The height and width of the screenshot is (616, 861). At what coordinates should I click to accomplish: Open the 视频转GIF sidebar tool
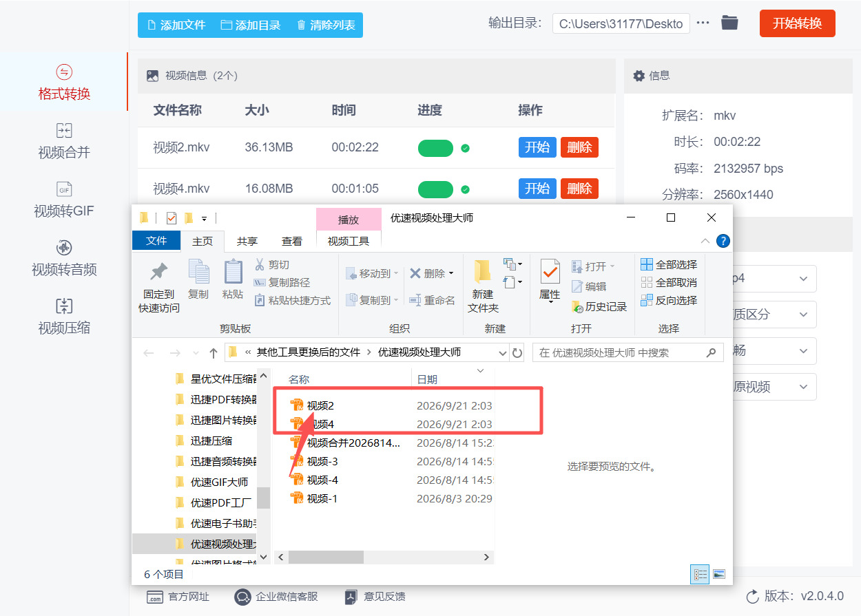(64, 200)
